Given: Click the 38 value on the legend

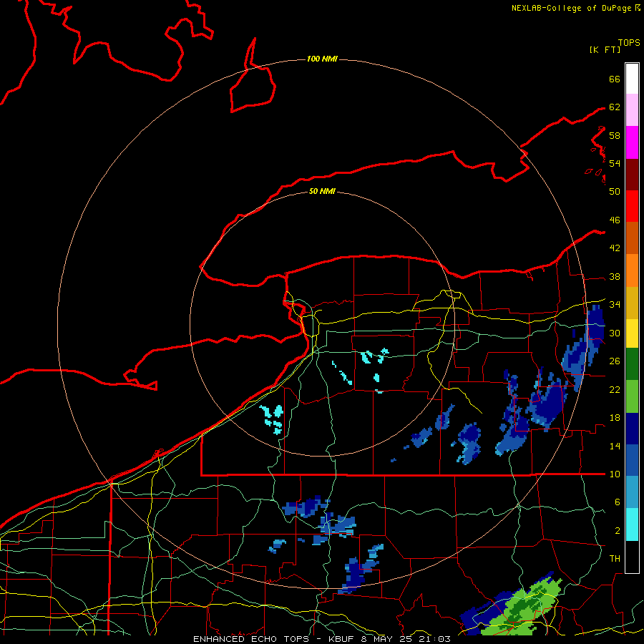Looking at the screenshot, I should coord(615,277).
